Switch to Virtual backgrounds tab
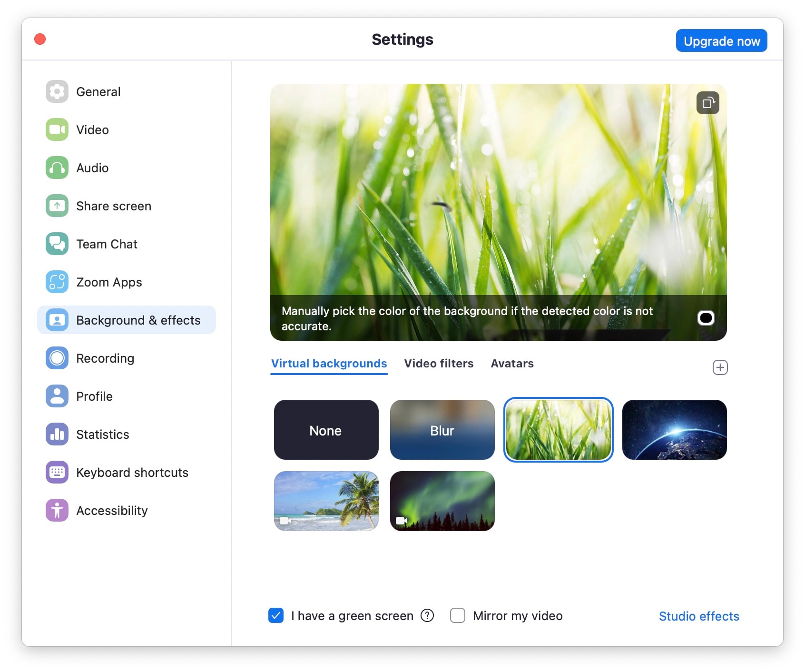 click(x=329, y=364)
